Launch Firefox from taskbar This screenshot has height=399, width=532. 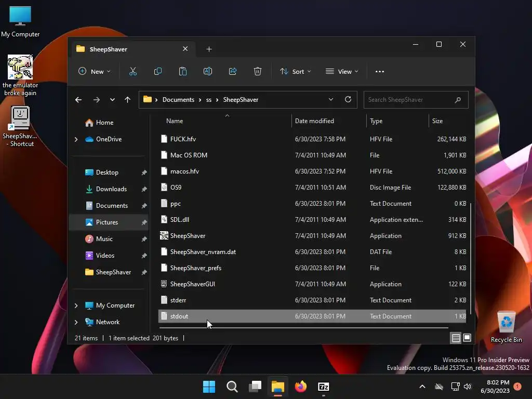[301, 387]
